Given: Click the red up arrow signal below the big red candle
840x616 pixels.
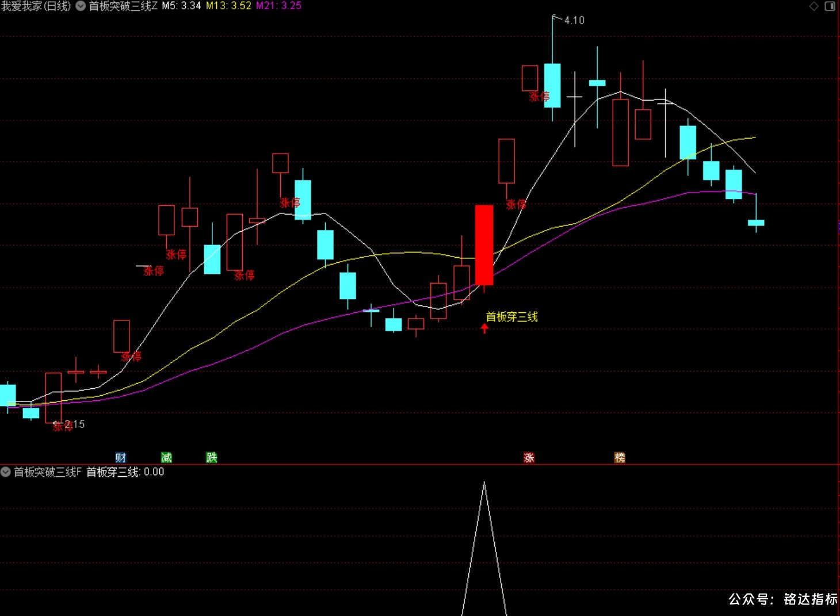Looking at the screenshot, I should click(x=484, y=328).
